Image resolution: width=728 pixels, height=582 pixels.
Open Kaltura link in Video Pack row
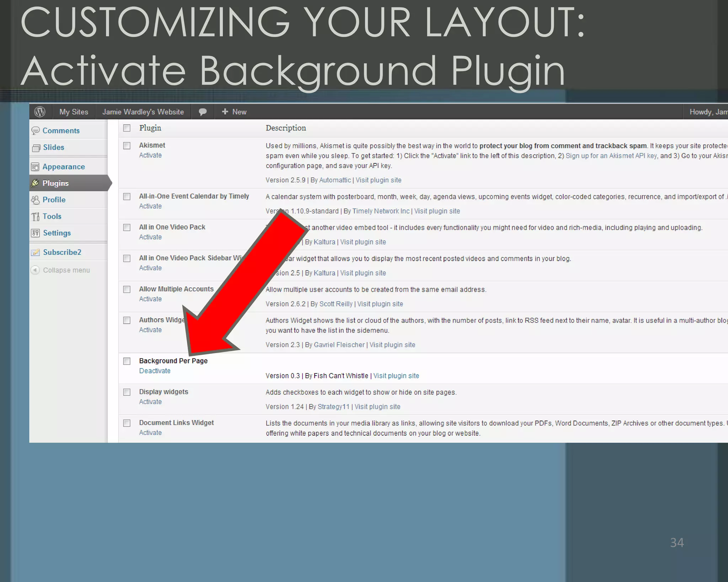click(325, 242)
